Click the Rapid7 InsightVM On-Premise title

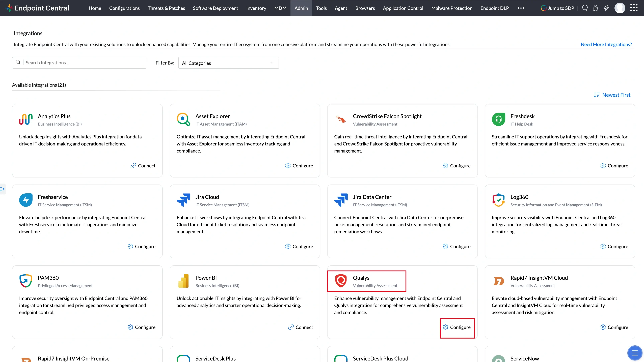(73, 358)
